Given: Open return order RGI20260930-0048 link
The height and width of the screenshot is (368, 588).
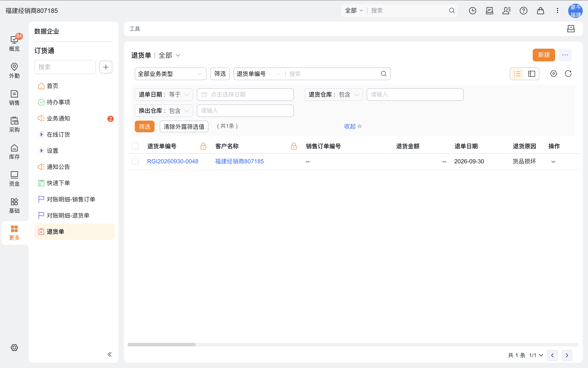Looking at the screenshot, I should coord(173,161).
